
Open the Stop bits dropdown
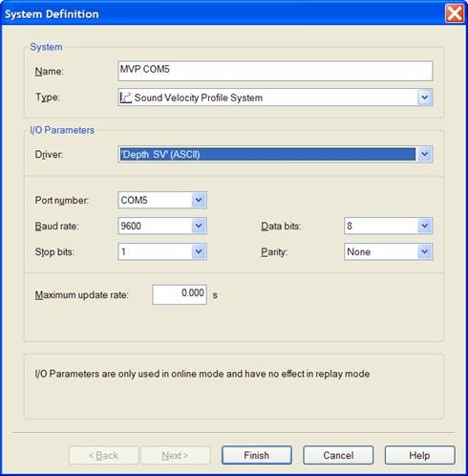tap(199, 251)
